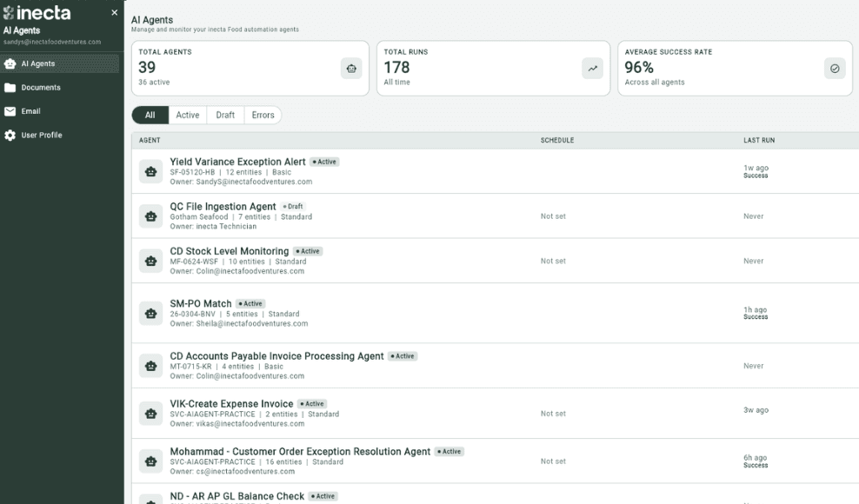This screenshot has width=859, height=504.
Task: Open ND - AR AP GL Balance Check
Action: (236, 496)
